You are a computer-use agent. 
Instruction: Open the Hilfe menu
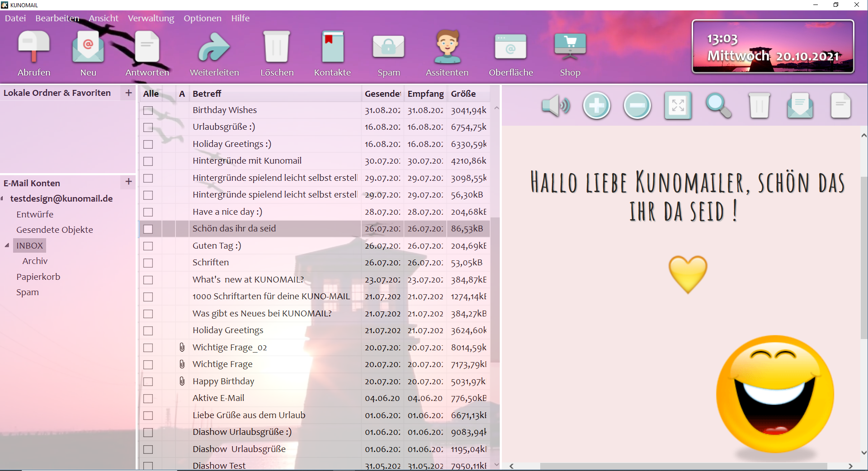pyautogui.click(x=241, y=18)
